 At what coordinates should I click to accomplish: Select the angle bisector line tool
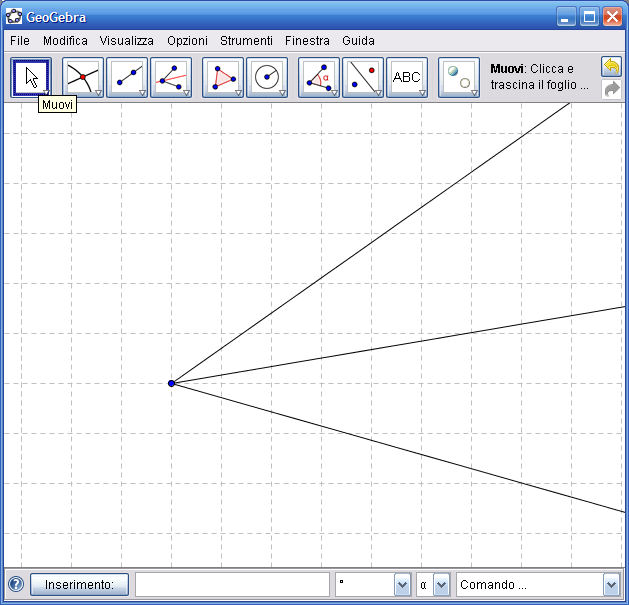(171, 77)
